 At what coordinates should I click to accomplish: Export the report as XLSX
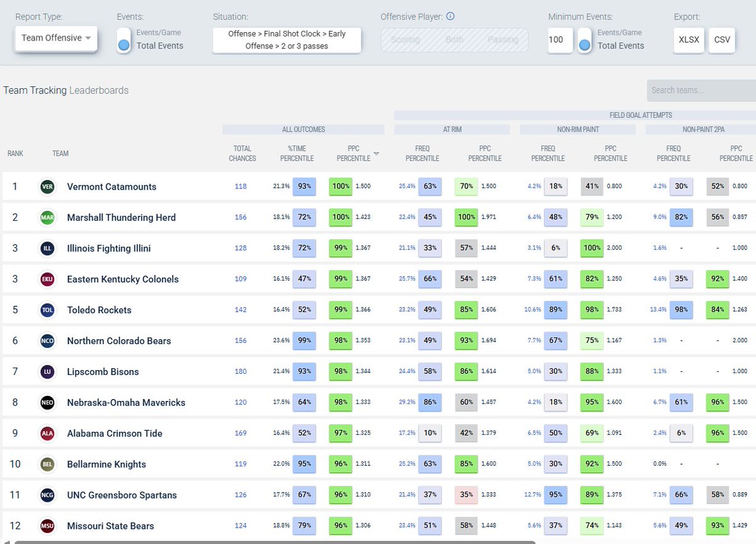click(x=689, y=40)
